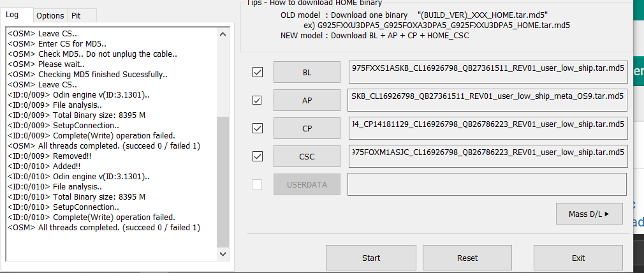The image size is (644, 273).
Task: Uncheck the CP checkbox
Action: click(x=258, y=128)
